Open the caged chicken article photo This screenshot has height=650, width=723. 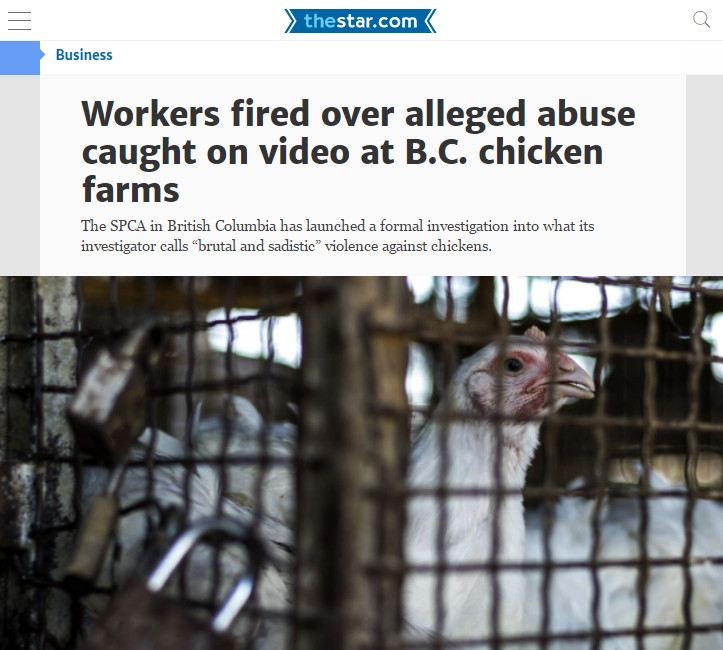(x=362, y=463)
